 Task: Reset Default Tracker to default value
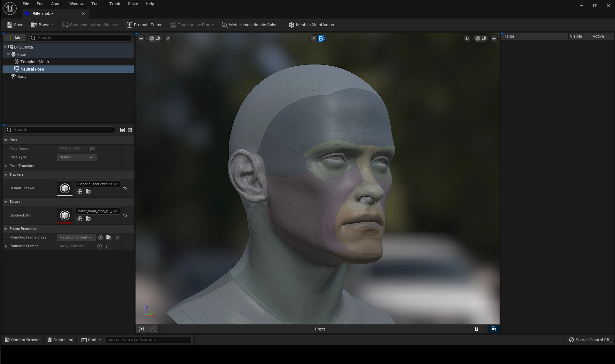point(125,188)
